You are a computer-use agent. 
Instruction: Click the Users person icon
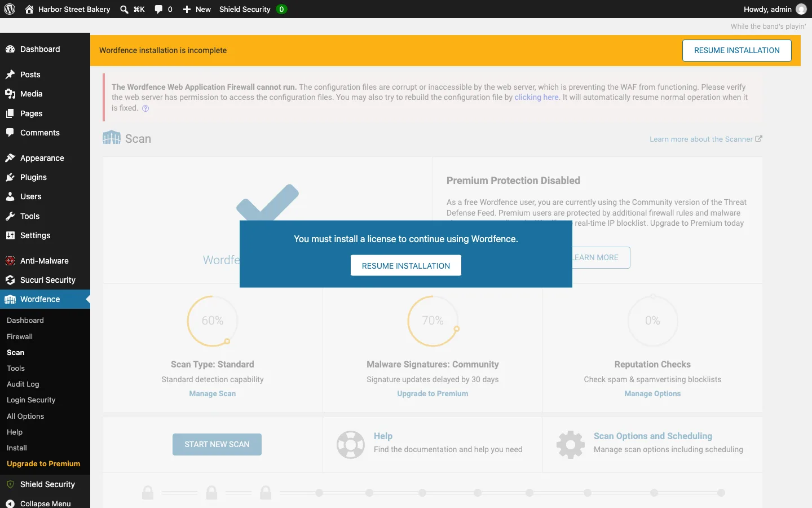click(10, 196)
